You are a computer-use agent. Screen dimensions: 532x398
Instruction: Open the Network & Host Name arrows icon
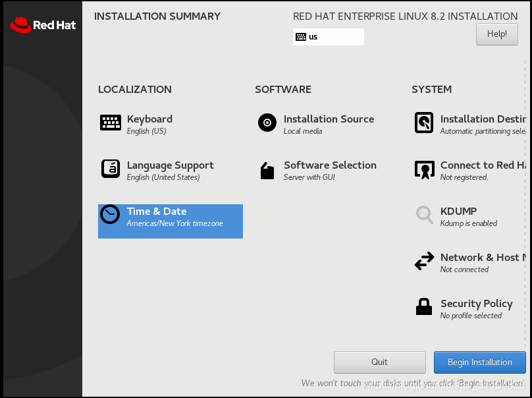coord(425,261)
